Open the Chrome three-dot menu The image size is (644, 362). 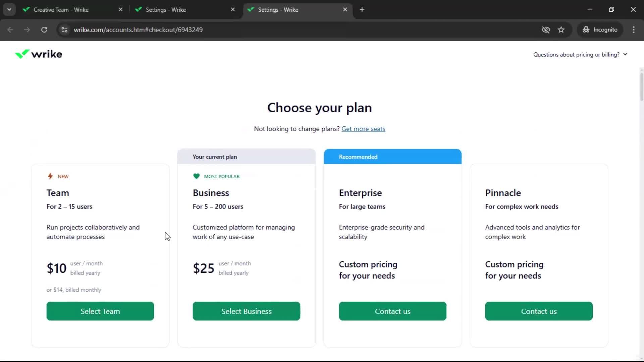634,30
